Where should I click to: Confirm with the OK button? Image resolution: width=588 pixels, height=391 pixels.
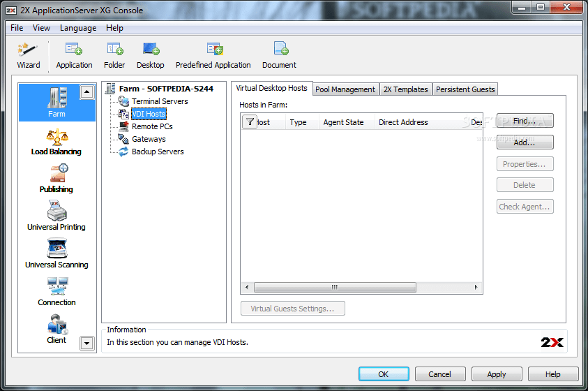tap(384, 374)
